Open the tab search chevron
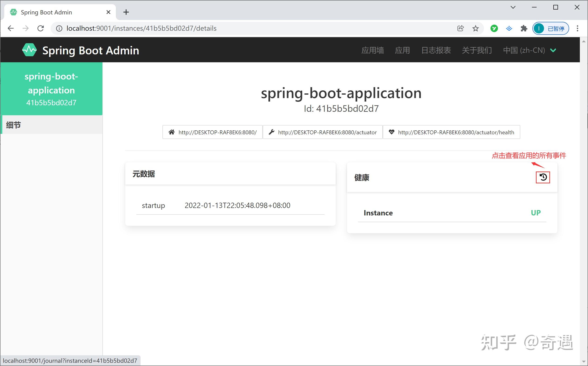The width and height of the screenshot is (588, 366). (x=513, y=7)
